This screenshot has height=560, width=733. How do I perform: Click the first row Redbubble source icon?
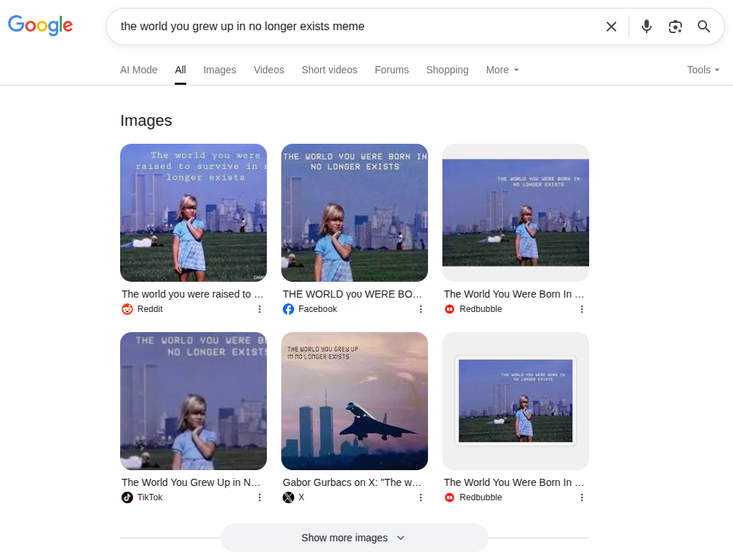450,309
